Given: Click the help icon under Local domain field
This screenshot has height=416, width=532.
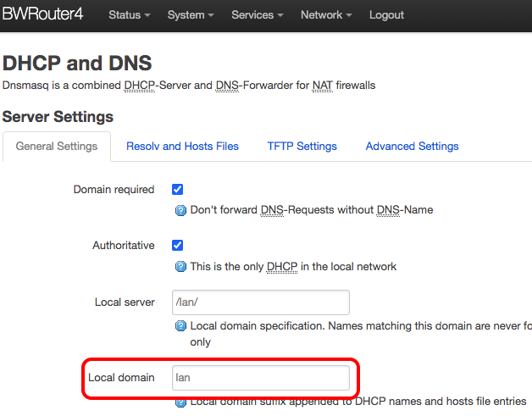Looking at the screenshot, I should (180, 402).
